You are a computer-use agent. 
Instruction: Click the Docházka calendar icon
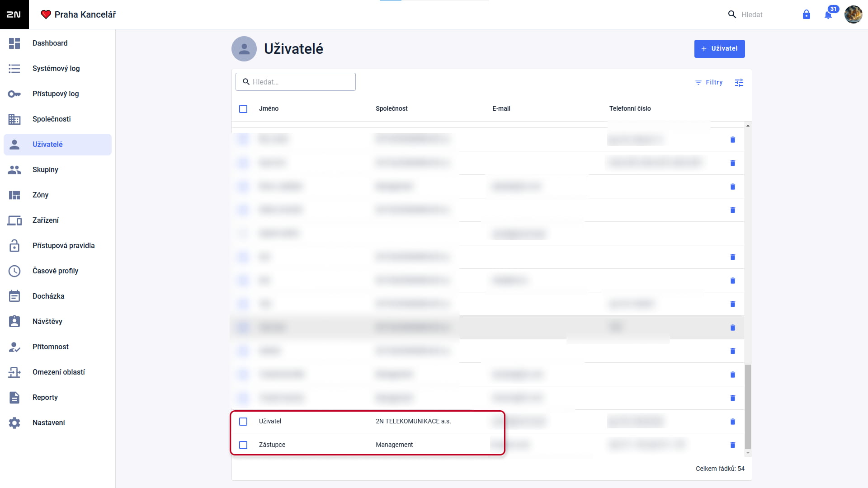14,296
